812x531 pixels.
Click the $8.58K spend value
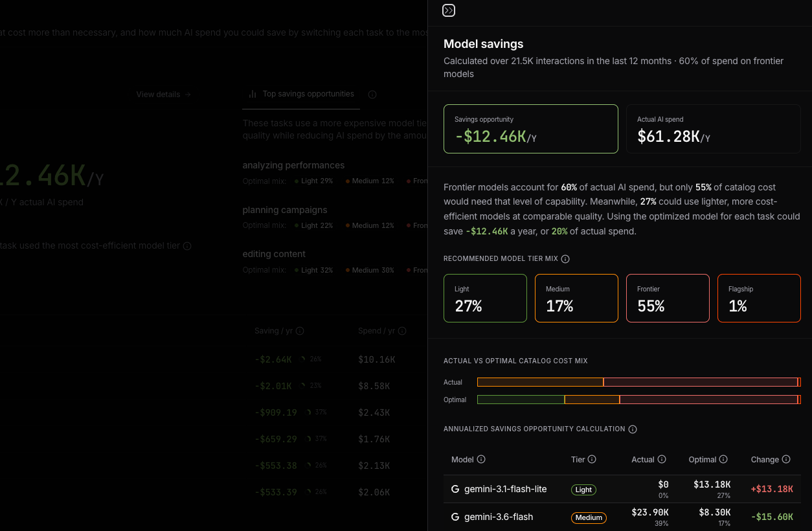[374, 386]
